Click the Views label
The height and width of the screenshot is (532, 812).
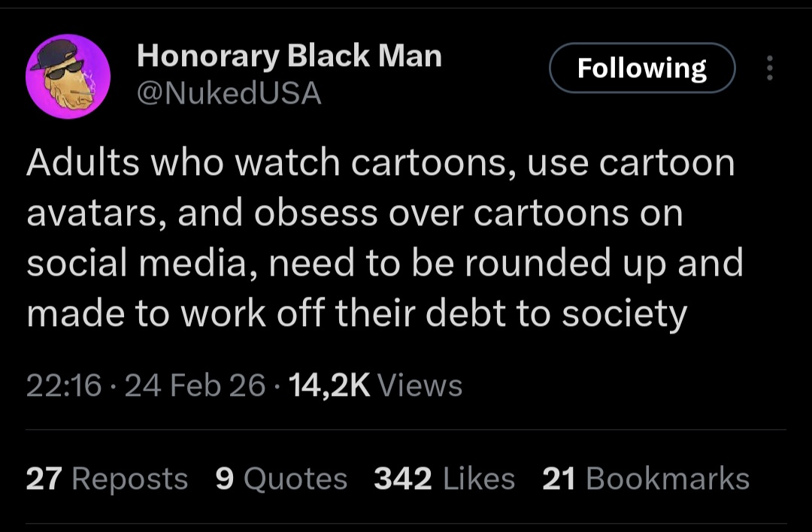tap(420, 385)
